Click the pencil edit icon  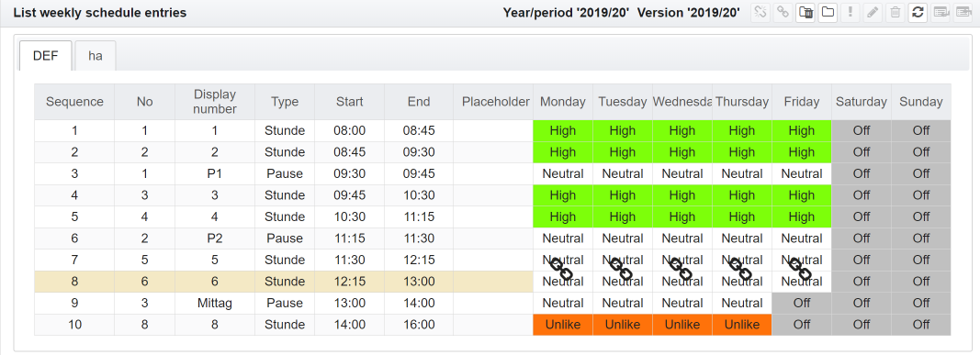pyautogui.click(x=873, y=13)
